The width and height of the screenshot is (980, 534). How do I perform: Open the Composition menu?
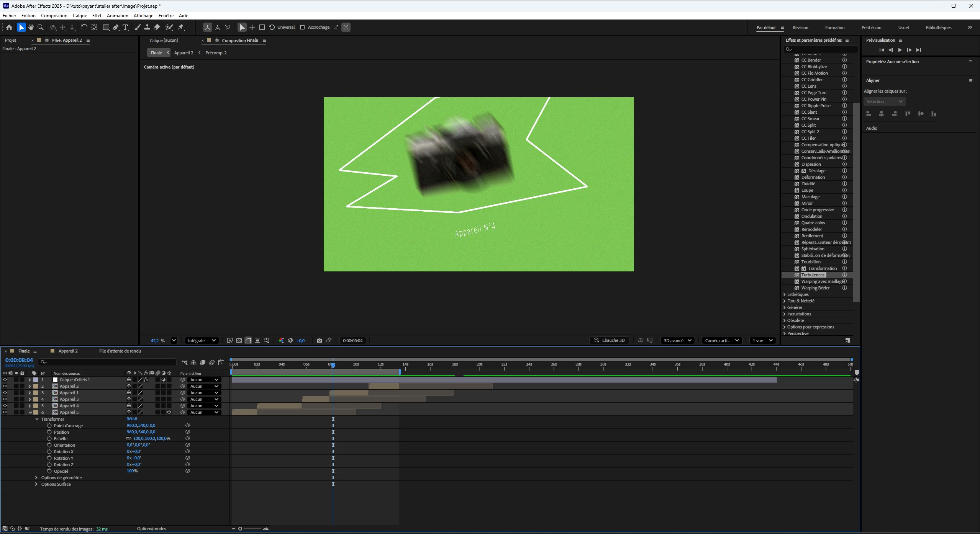point(54,16)
